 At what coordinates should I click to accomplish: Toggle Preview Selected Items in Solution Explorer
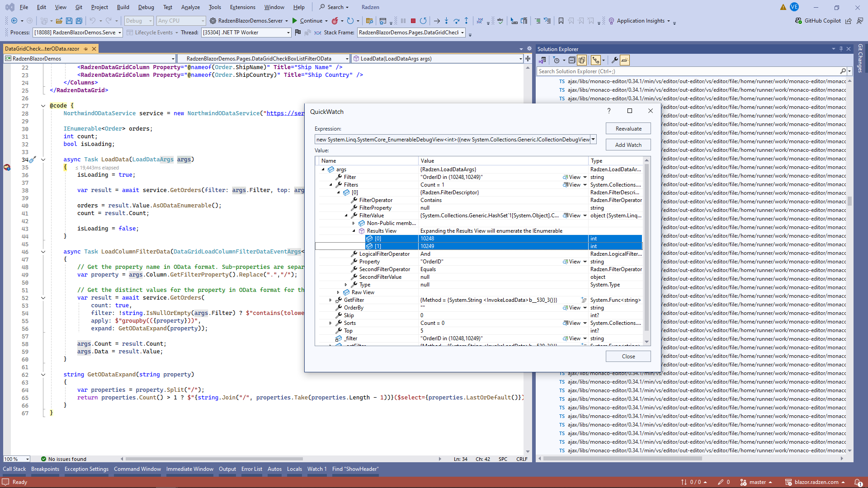tap(625, 60)
